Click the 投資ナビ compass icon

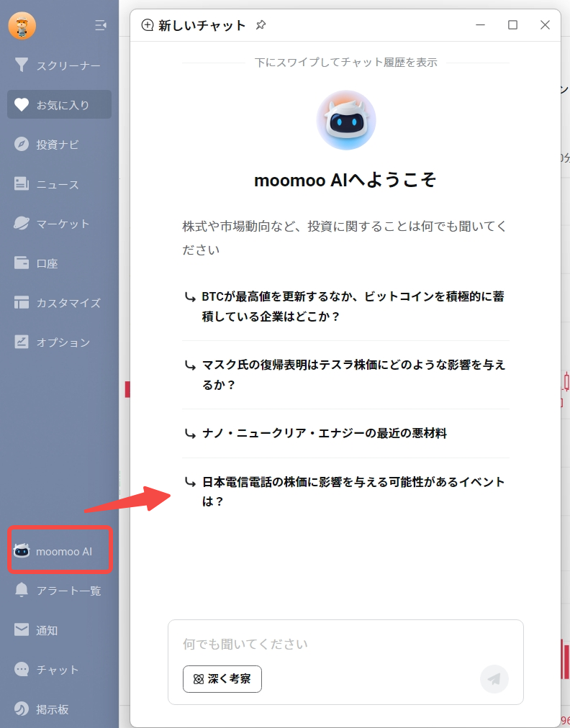coord(22,145)
